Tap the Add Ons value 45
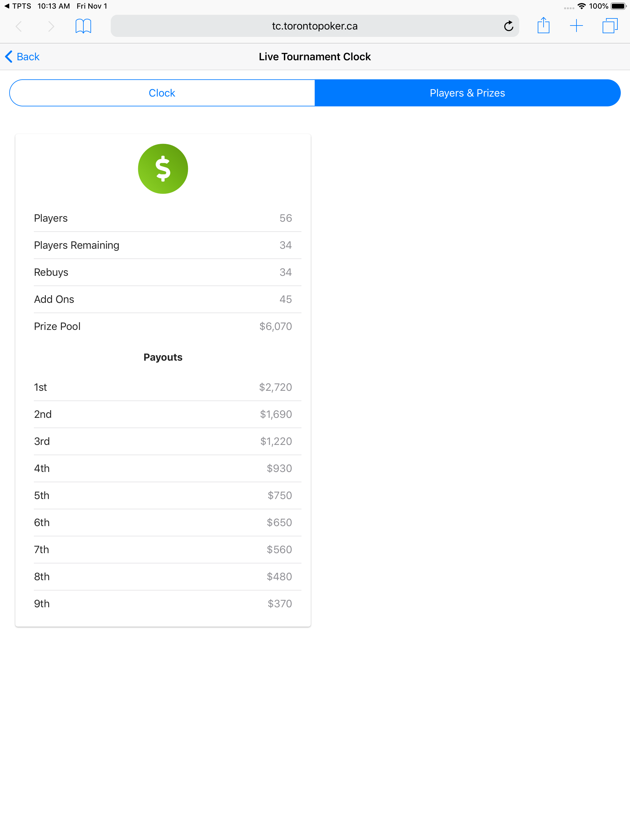This screenshot has width=630, height=840. [286, 299]
